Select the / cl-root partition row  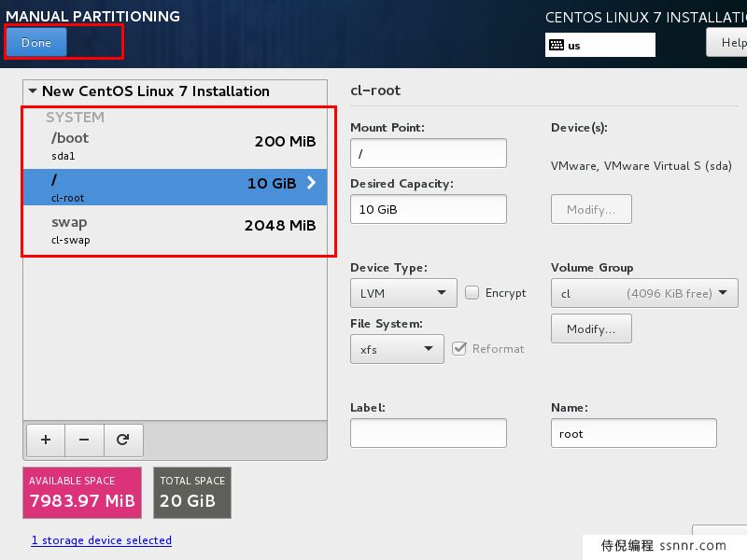(175, 188)
